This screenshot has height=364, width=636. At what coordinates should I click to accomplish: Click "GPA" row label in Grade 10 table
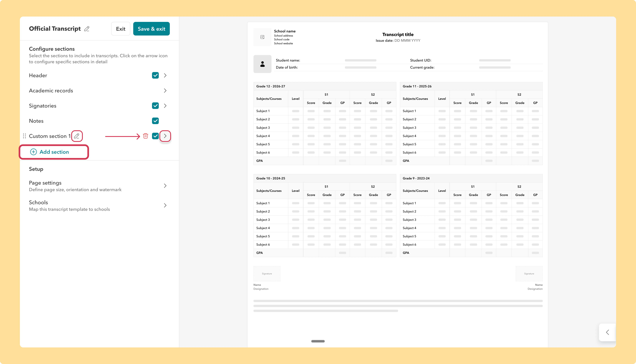(259, 253)
